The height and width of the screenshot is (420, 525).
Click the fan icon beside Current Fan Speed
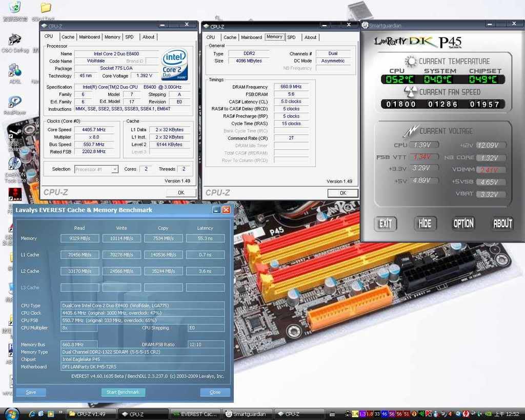410,92
